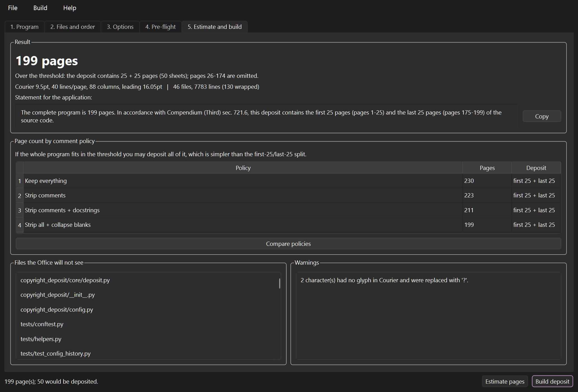
Task: Select row header number 1
Action: pos(20,181)
